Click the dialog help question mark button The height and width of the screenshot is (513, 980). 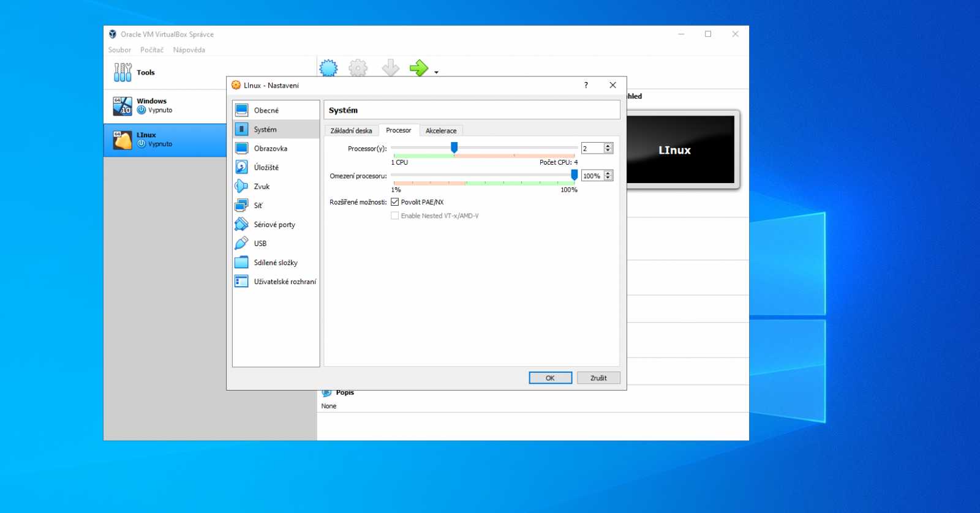point(586,85)
